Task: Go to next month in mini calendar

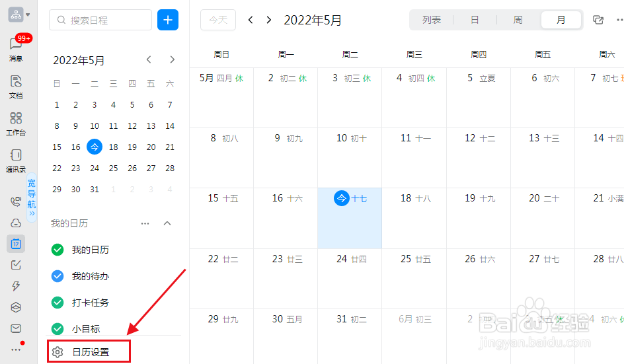Action: pyautogui.click(x=173, y=60)
